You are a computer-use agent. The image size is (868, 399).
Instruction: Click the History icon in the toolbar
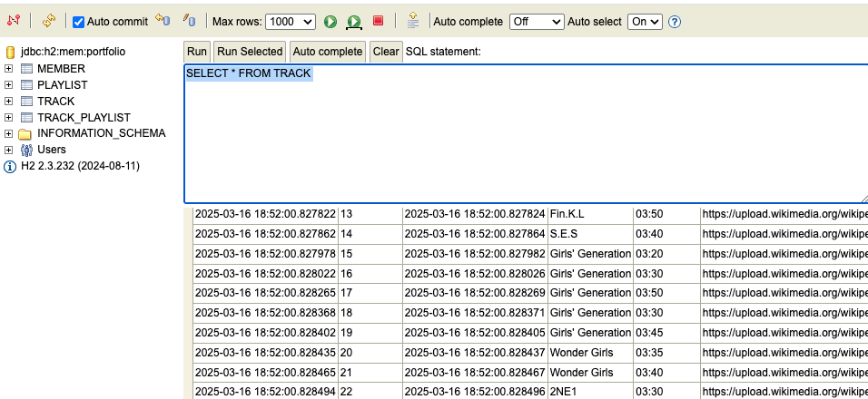(413, 21)
